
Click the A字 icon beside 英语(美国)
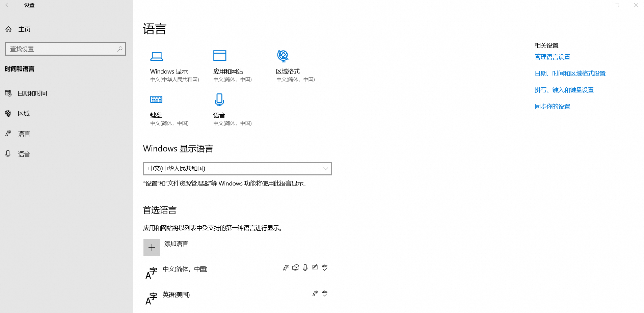click(151, 299)
